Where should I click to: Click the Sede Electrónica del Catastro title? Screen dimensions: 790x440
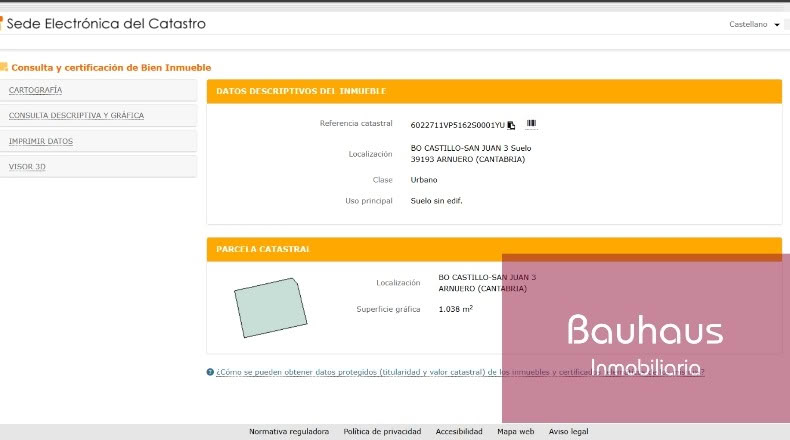[x=106, y=24]
